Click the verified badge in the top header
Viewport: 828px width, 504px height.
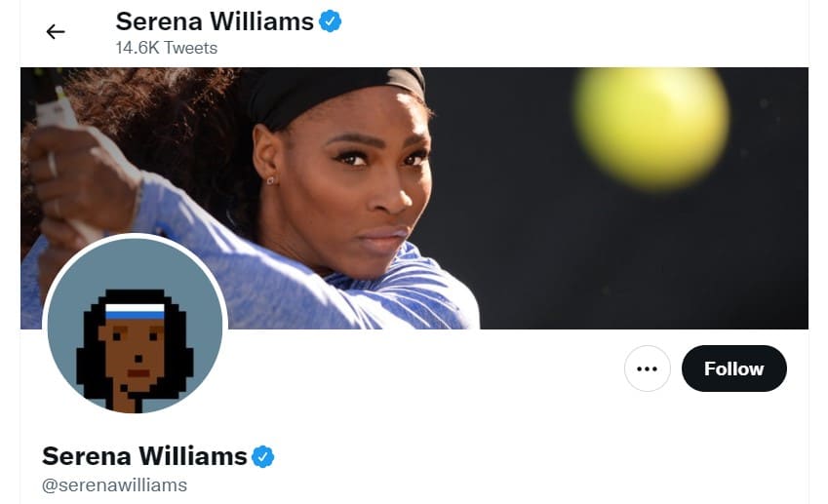click(330, 21)
